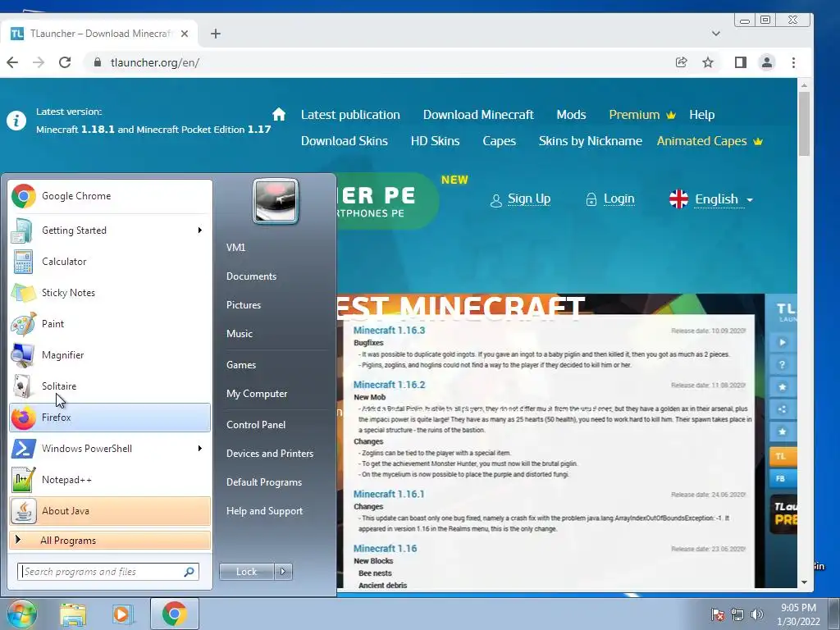840x630 pixels.
Task: Click the Chrome address bar URL
Action: [155, 62]
